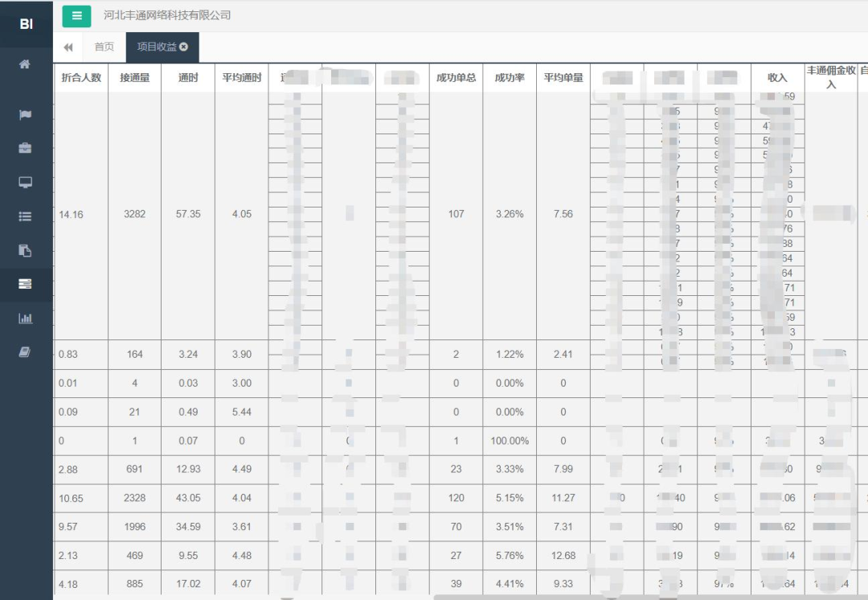
Task: Select the cell with value 1996
Action: pyautogui.click(x=134, y=527)
